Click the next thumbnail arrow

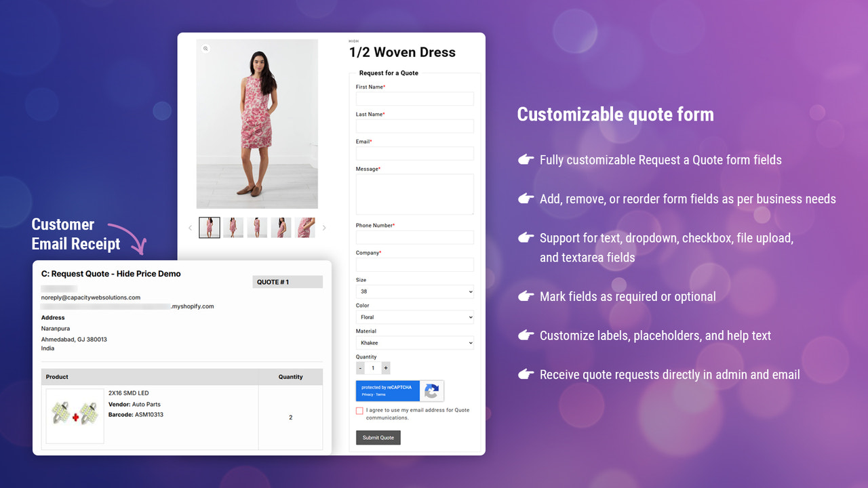[324, 228]
